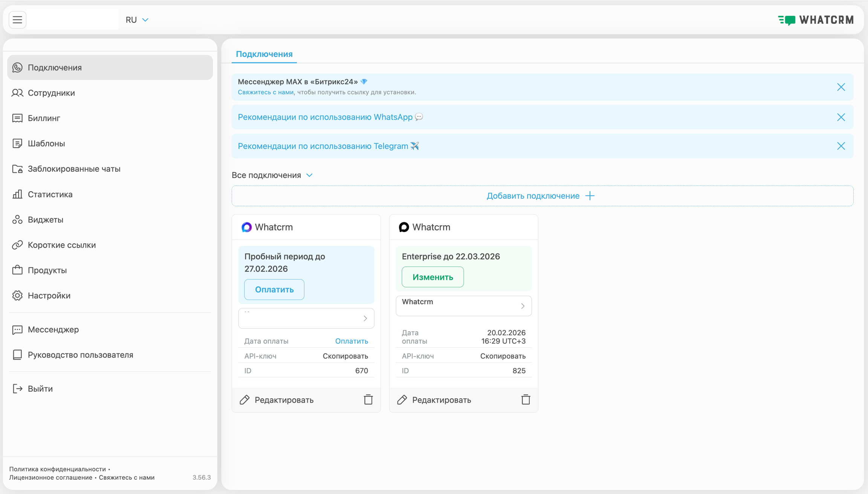Click the Заблокированные чаты folder-lock icon
This screenshot has width=868, height=494.
pos(17,169)
